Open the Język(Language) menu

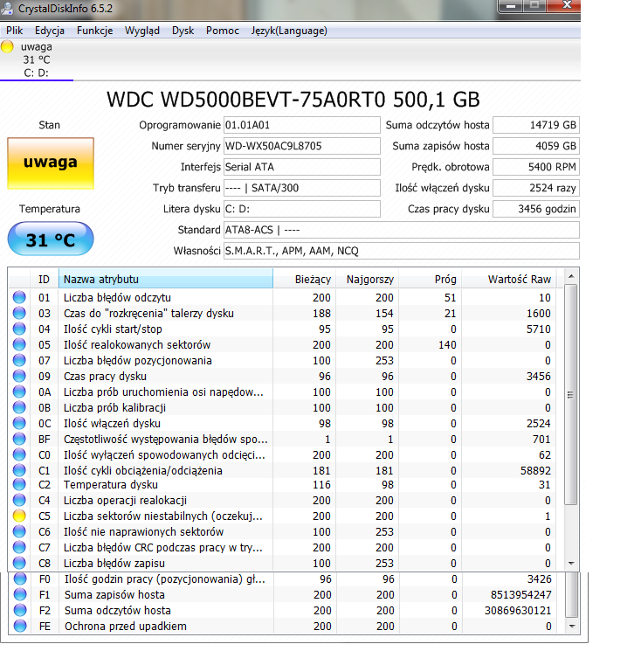click(x=289, y=31)
